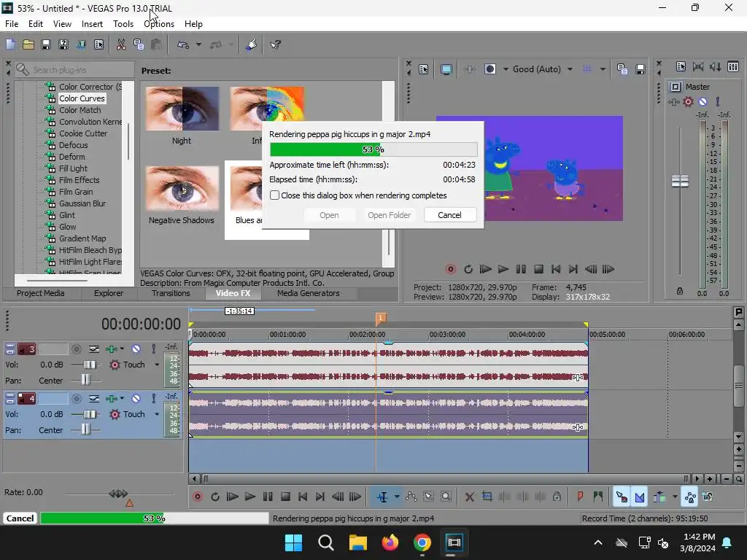The width and height of the screenshot is (747, 560).
Task: Click the Cut scissors icon
Action: pos(121,44)
